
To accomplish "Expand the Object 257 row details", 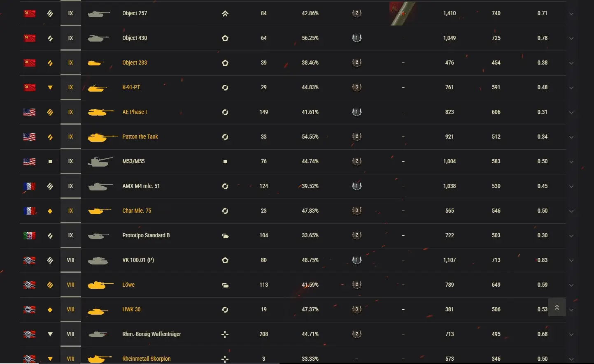I will tap(571, 14).
